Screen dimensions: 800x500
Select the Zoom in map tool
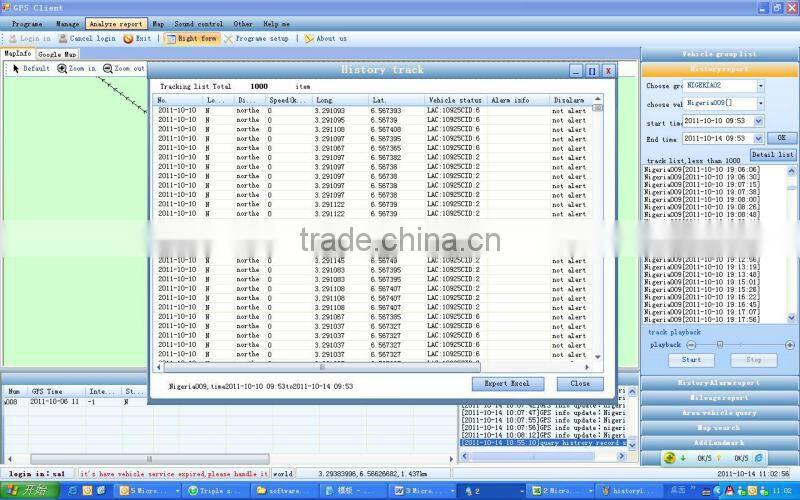[77, 68]
